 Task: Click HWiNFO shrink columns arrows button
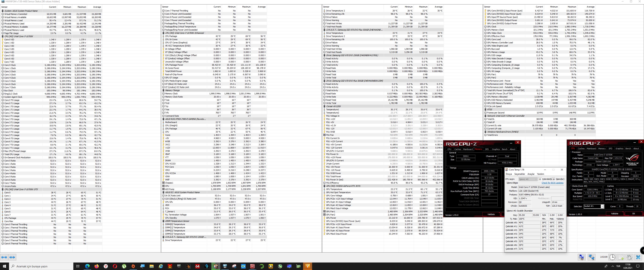coord(12,257)
